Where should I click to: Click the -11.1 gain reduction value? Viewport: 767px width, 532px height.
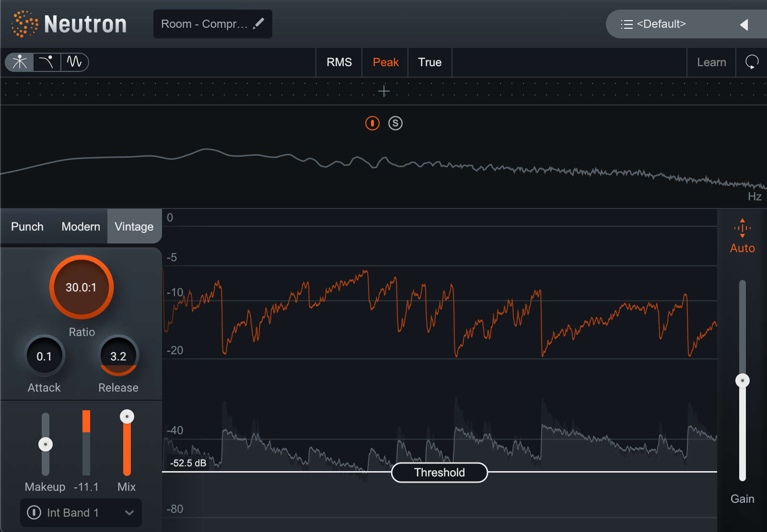coord(86,487)
